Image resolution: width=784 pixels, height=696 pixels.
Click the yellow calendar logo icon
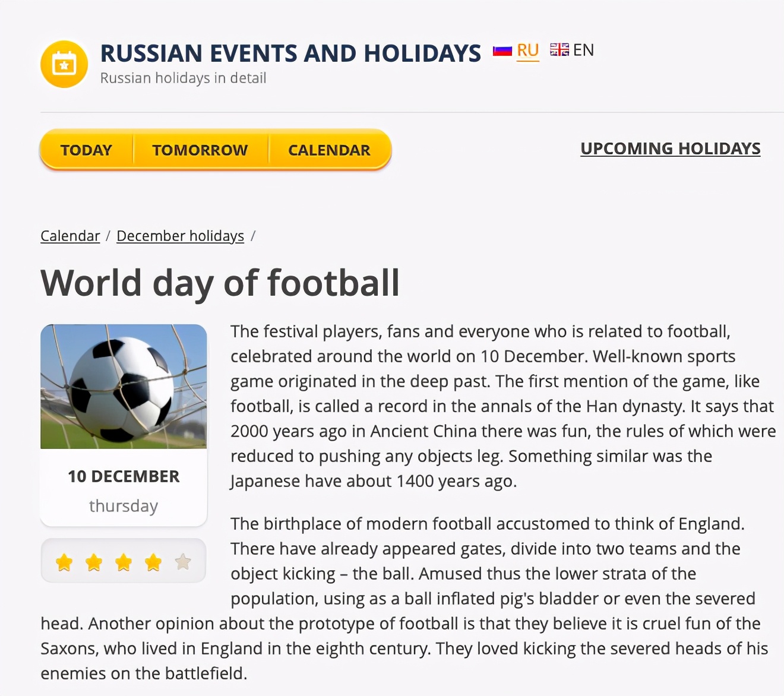point(64,64)
